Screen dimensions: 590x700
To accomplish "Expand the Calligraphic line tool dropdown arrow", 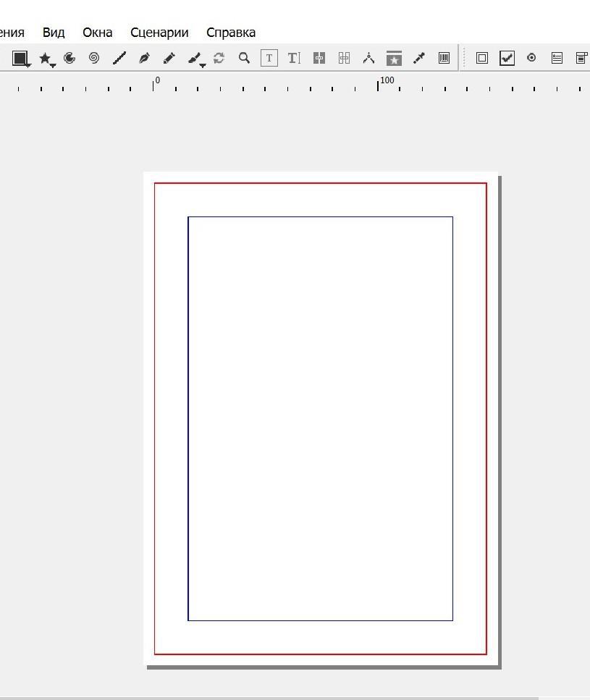I will click(x=203, y=66).
